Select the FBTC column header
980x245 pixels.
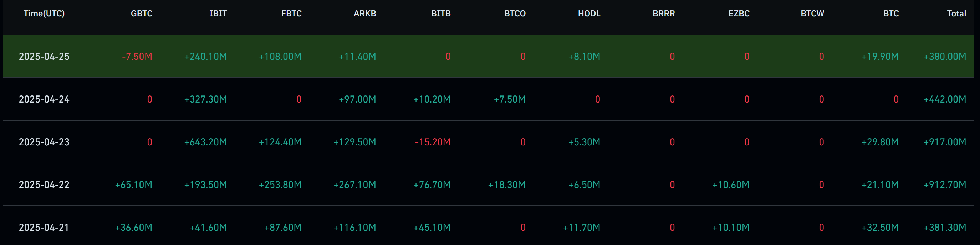tap(291, 14)
